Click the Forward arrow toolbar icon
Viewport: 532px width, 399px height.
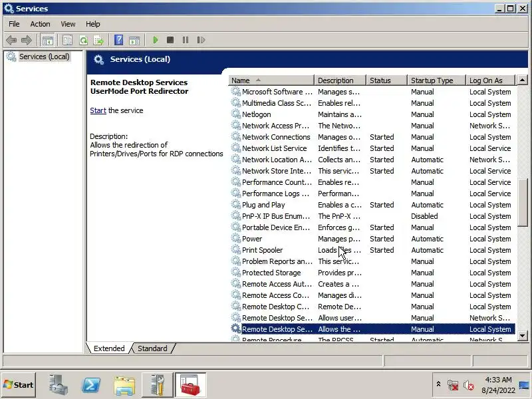tap(26, 40)
